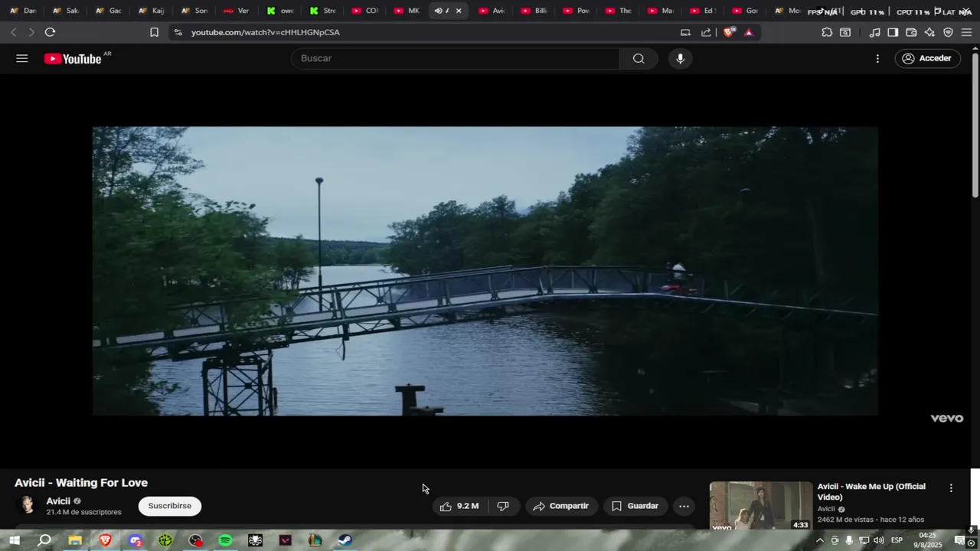This screenshot has width=980, height=551.
Task: Dislike the video with thumbs down
Action: 503,506
